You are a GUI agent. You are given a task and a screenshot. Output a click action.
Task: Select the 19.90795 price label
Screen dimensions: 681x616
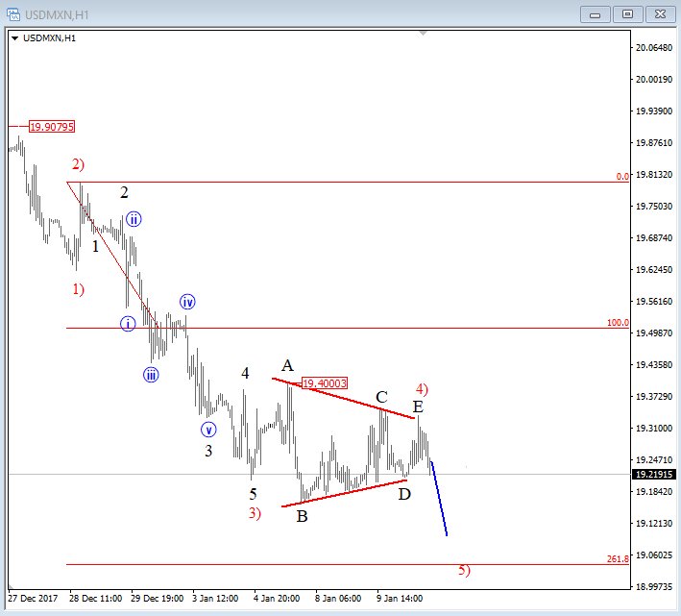tap(52, 127)
